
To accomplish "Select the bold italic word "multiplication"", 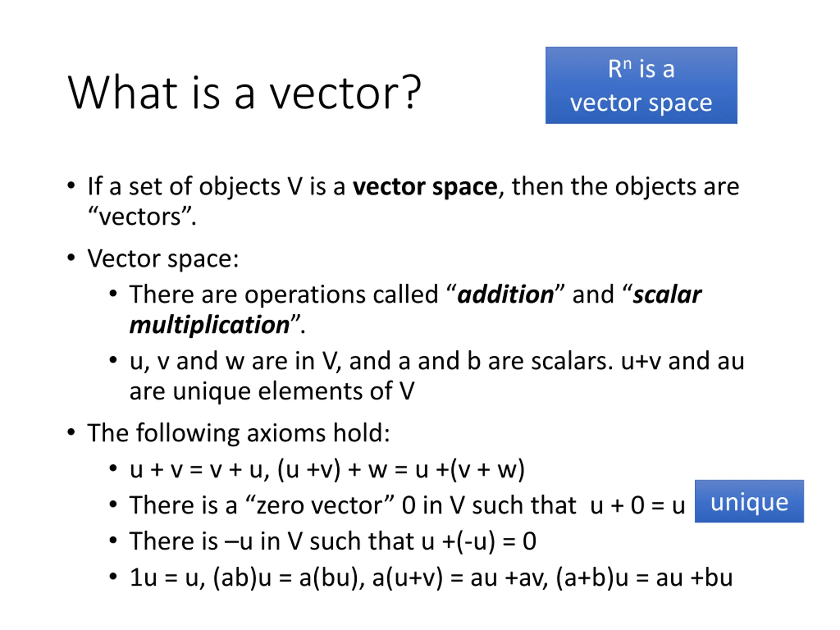I will (210, 325).
